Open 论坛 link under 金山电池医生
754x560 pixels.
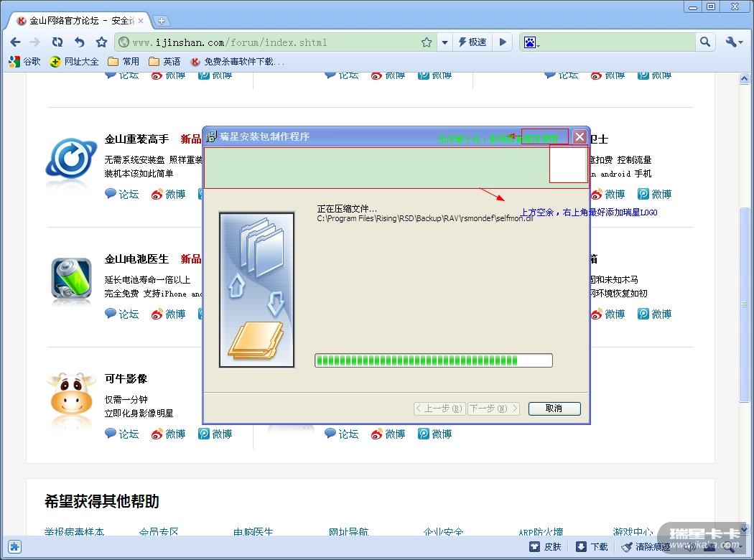pos(121,314)
